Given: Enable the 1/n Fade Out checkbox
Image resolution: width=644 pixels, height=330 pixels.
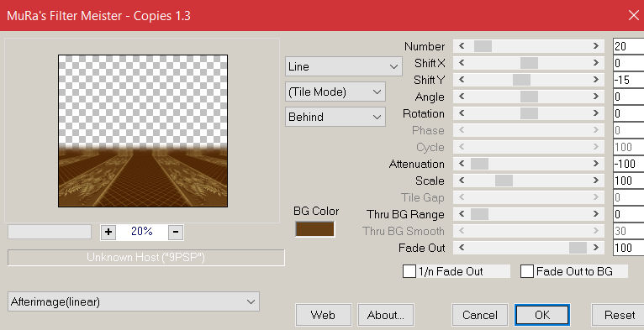Looking at the screenshot, I should 409,271.
